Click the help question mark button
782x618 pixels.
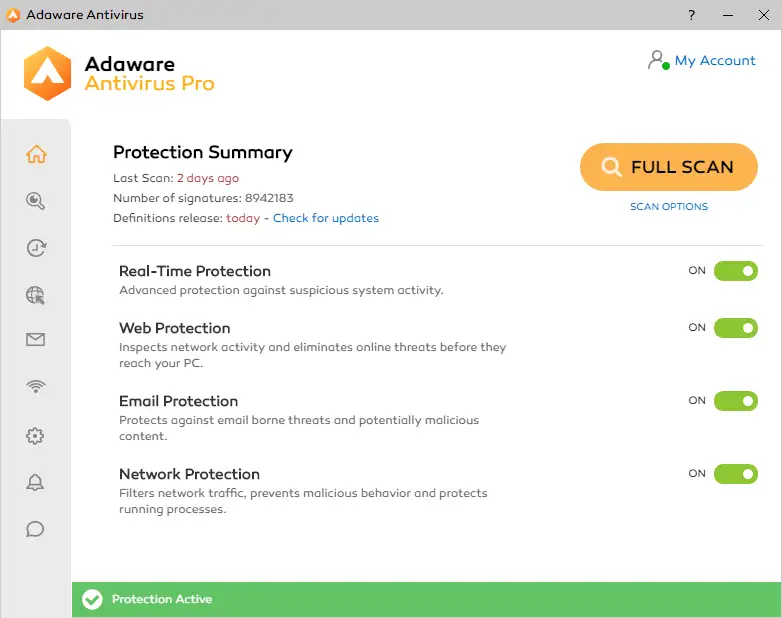692,15
